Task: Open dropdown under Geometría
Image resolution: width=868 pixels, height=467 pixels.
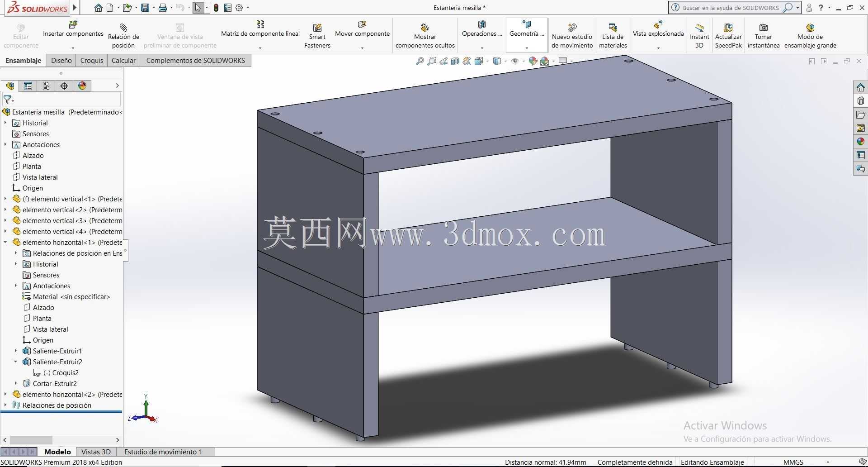Action: [x=527, y=48]
